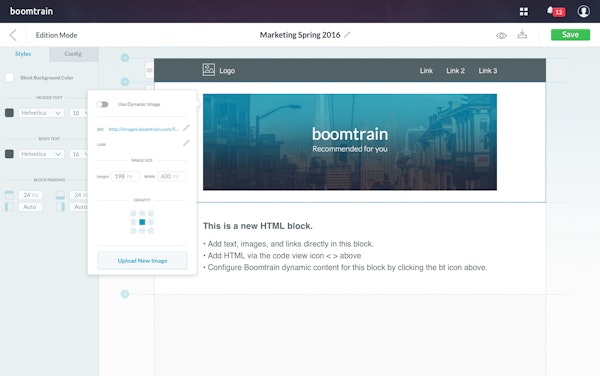Select the top-left gravity cell
Screen dimensions: 600x376
coord(133,213)
